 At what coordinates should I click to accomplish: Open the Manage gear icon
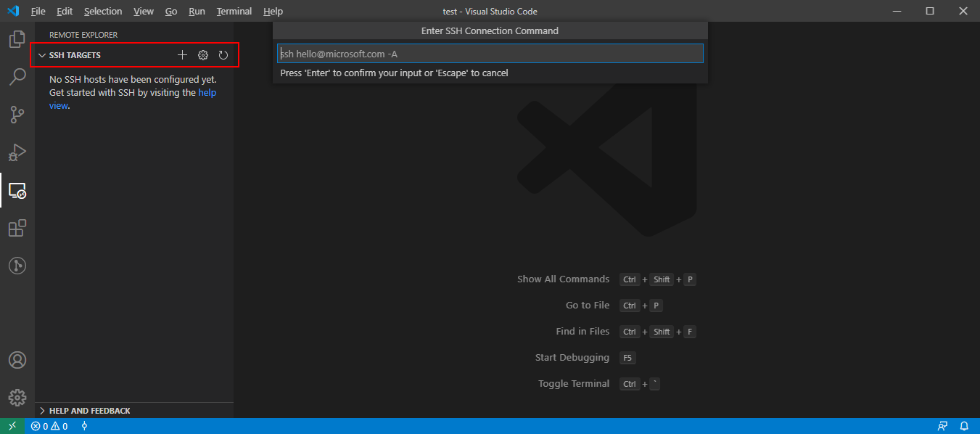pos(17,398)
